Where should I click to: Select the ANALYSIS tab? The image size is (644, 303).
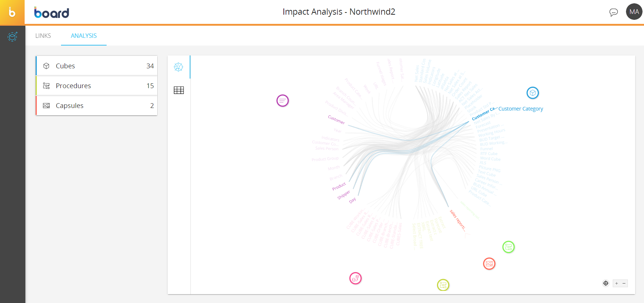click(84, 36)
